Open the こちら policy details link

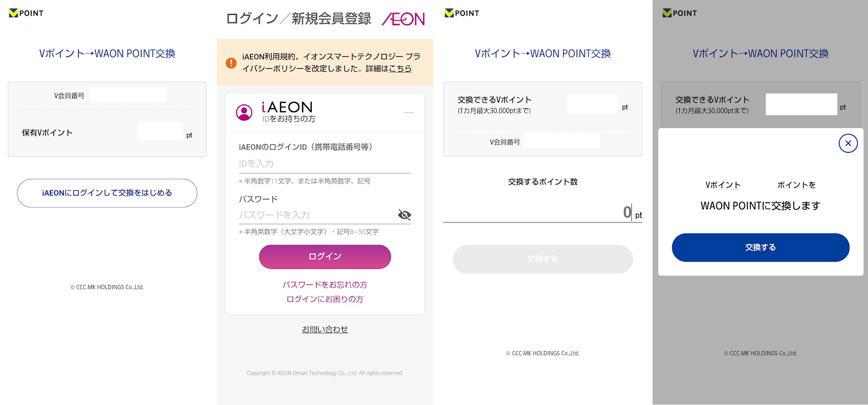click(400, 69)
